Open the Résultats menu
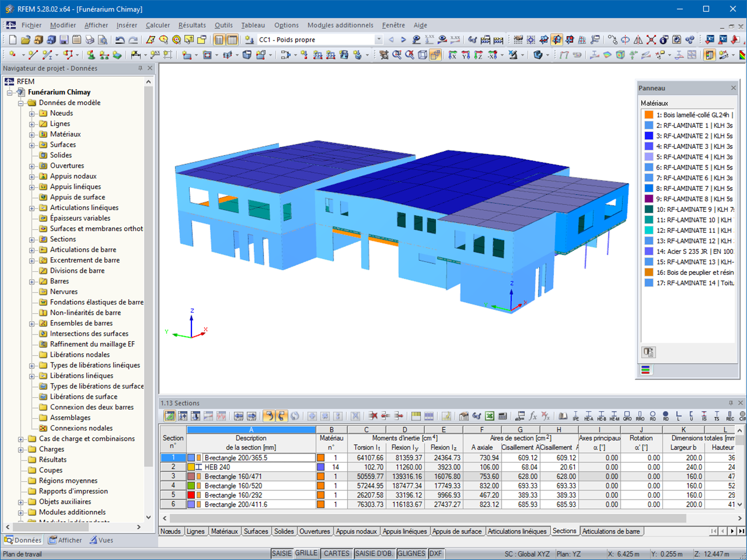The height and width of the screenshot is (560, 747). point(192,25)
